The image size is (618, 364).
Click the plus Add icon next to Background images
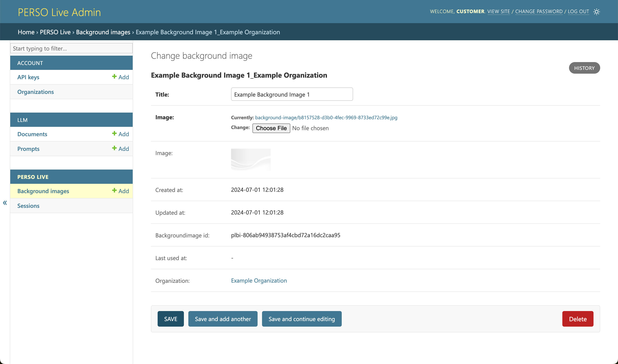click(x=120, y=191)
